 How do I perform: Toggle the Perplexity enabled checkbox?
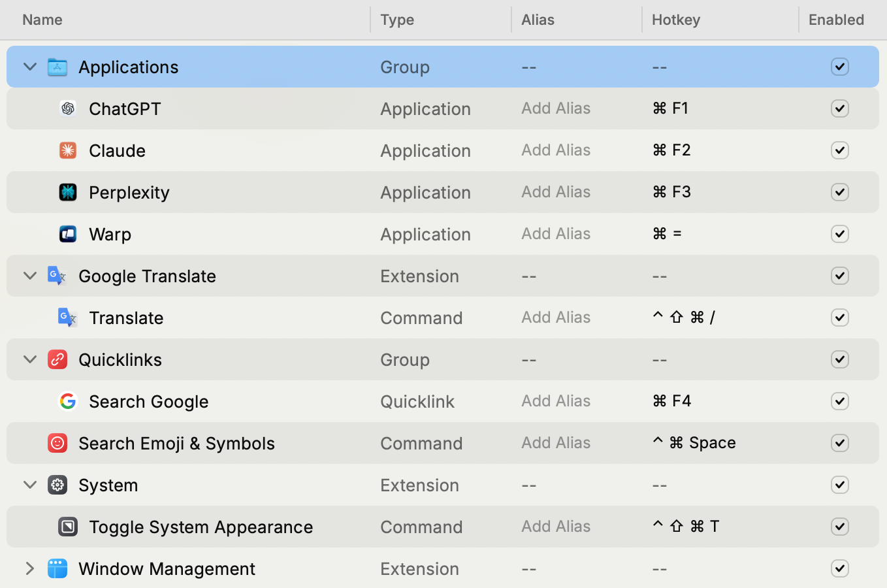tap(840, 192)
